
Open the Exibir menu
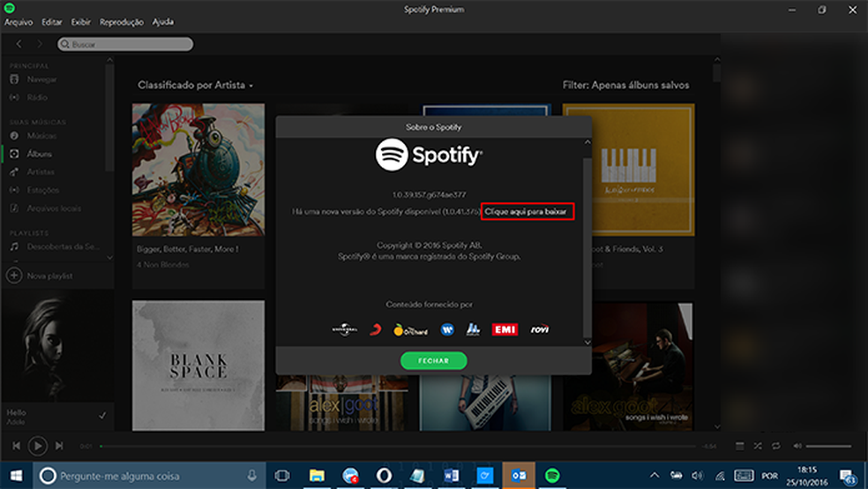(81, 22)
